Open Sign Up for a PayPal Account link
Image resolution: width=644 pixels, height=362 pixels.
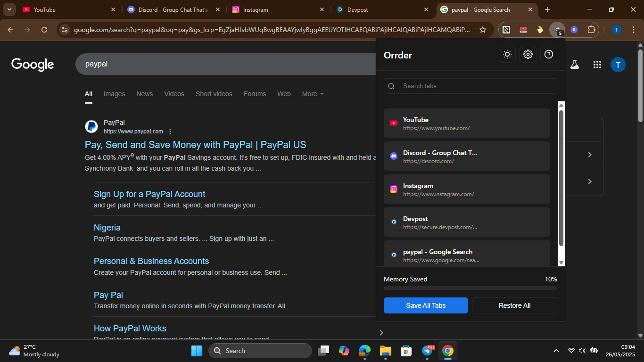[x=149, y=194]
